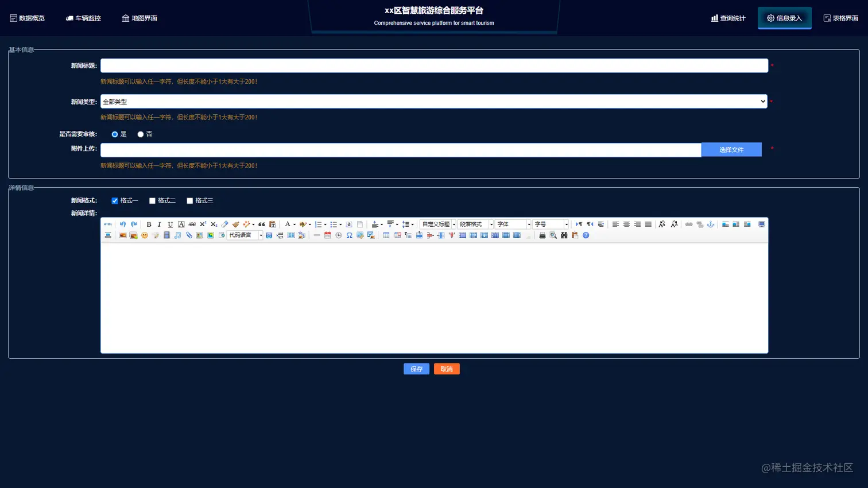Image resolution: width=868 pixels, height=488 pixels.
Task: Open editor help via the question mark icon
Action: click(x=586, y=235)
